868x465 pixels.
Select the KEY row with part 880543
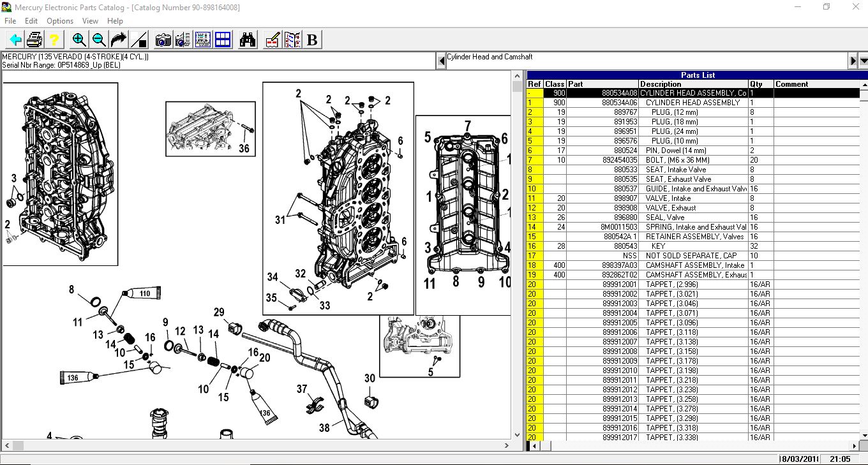pos(693,246)
